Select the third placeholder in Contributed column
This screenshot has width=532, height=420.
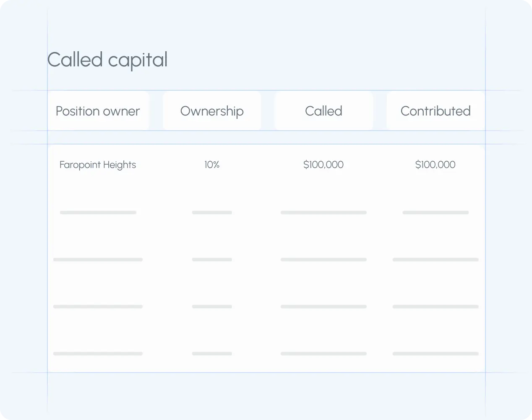(436, 306)
